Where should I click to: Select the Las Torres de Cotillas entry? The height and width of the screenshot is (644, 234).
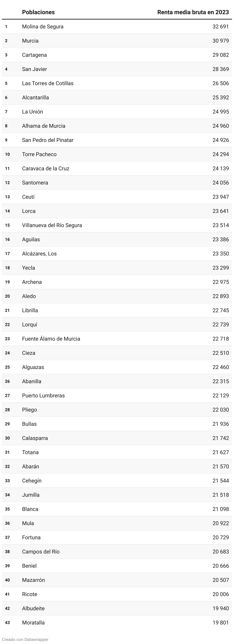(48, 83)
